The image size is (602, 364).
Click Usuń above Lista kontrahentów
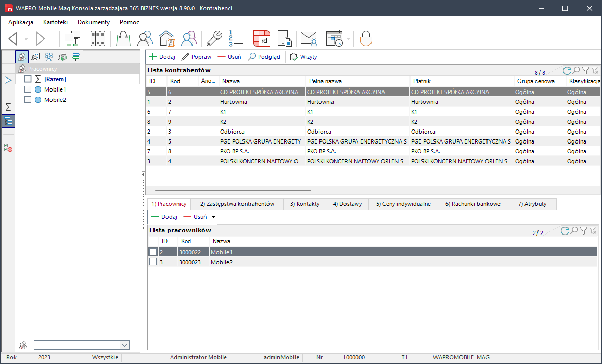point(229,57)
